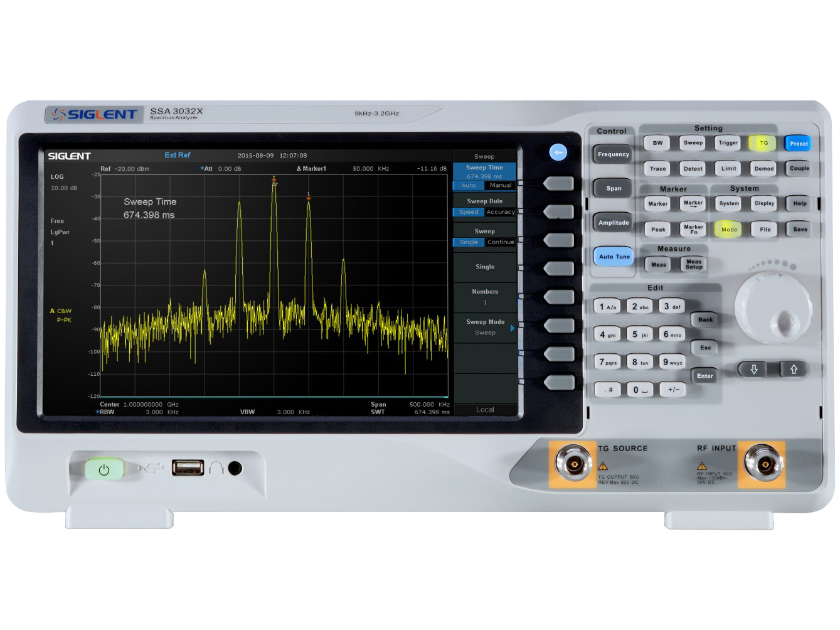This screenshot has height=630, width=840.
Task: Click the yellow TG key
Action: [x=763, y=144]
